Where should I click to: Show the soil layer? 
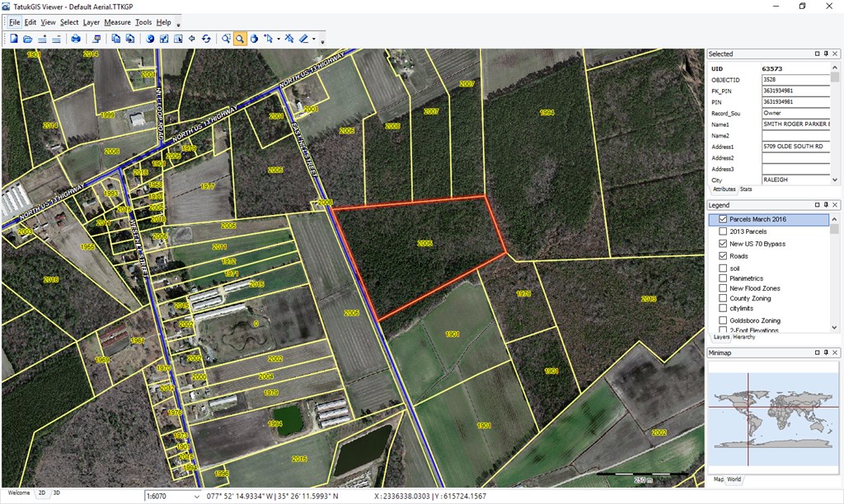pyautogui.click(x=723, y=268)
